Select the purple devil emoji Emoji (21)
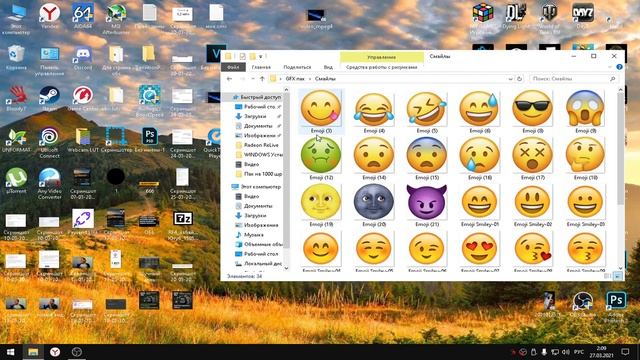Viewport: 640px width, 360px height. click(427, 202)
